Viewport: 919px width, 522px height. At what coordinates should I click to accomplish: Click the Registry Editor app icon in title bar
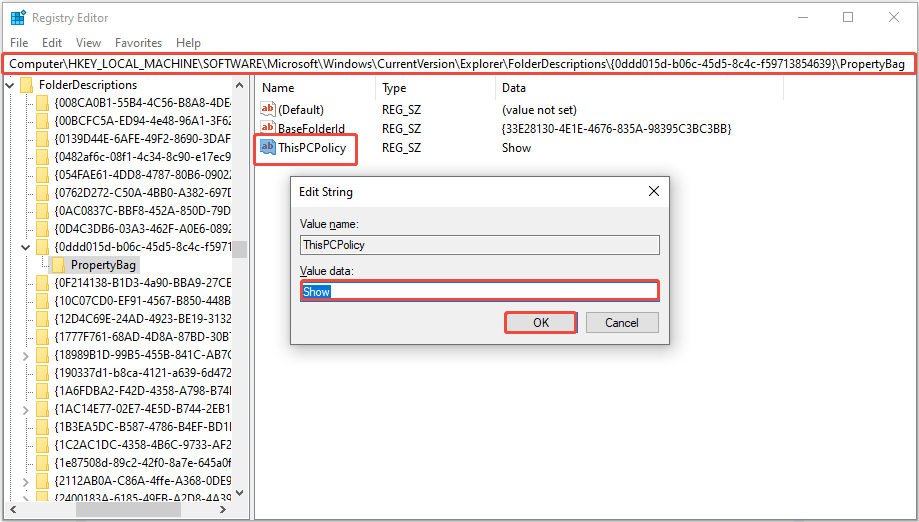(18, 18)
